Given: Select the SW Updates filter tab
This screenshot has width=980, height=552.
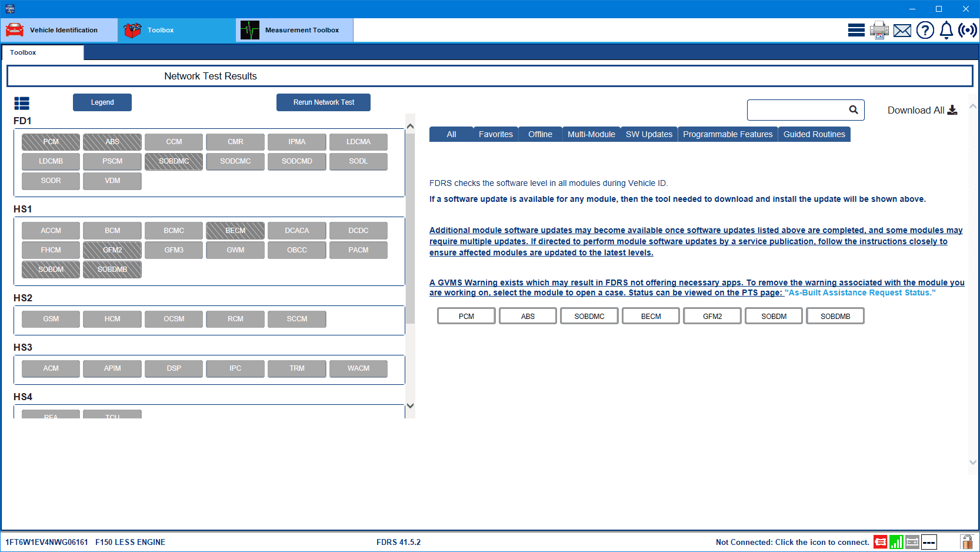Looking at the screenshot, I should coord(649,134).
